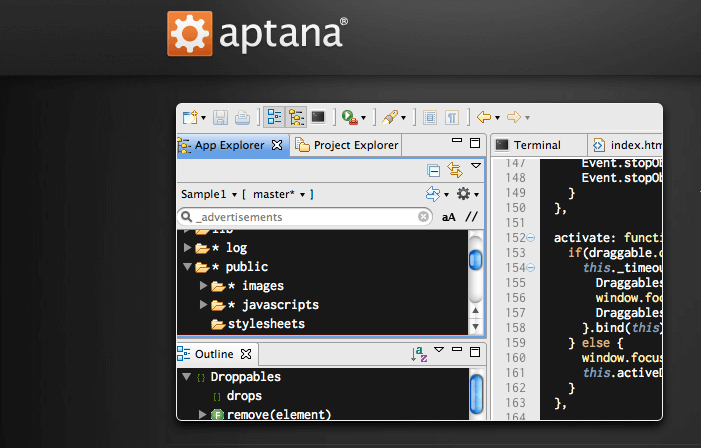Toggle show whitespace characters pilcrow icon
Viewport: 701px width, 448px height.
452,118
